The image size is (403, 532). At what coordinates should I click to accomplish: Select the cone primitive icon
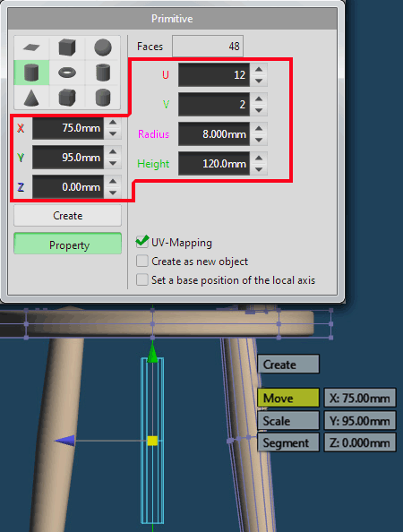tap(31, 98)
